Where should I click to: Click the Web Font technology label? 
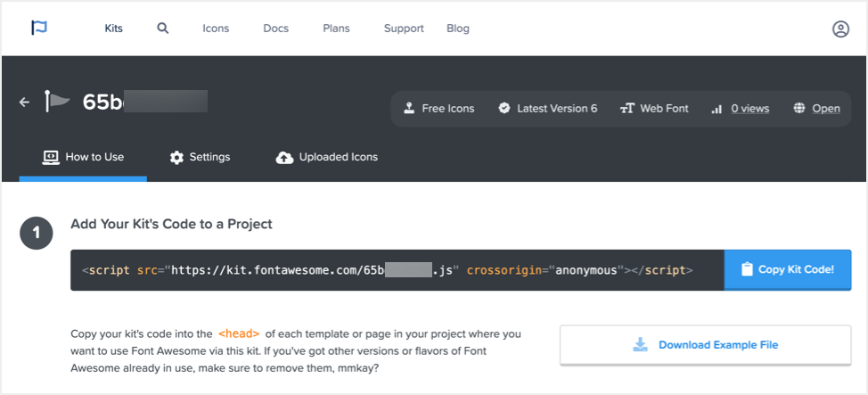pos(654,109)
